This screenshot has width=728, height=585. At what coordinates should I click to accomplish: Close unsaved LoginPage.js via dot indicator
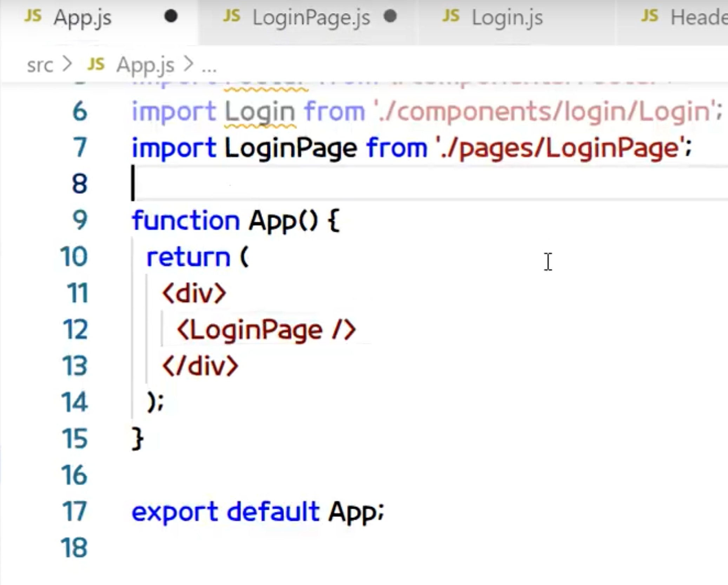tap(390, 16)
